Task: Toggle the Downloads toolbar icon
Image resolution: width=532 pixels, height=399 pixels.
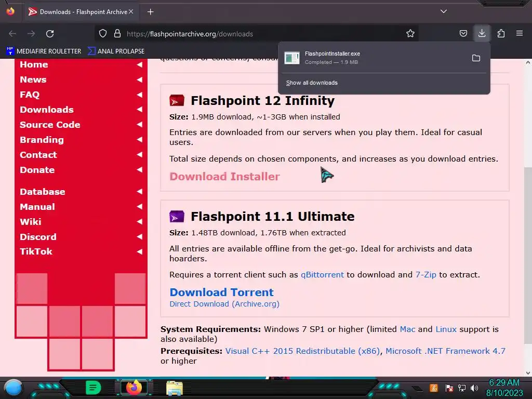Action: coord(482,34)
